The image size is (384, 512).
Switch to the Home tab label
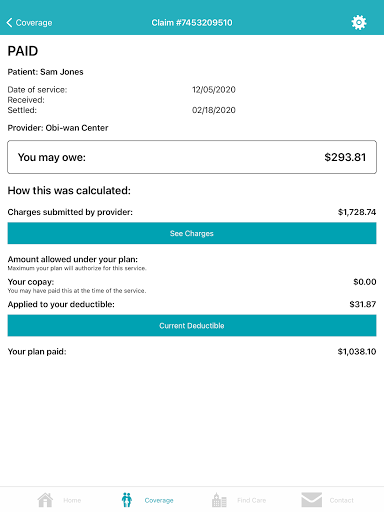coord(72,500)
